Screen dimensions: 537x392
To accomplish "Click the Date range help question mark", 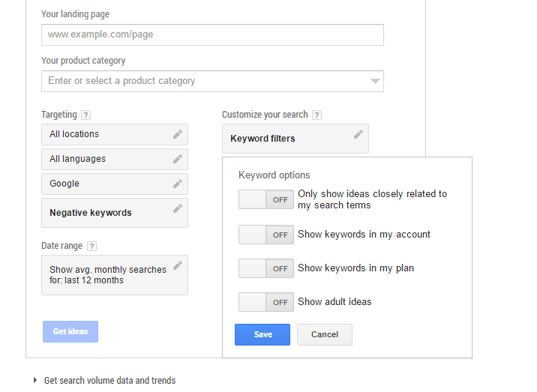I will point(91,247).
